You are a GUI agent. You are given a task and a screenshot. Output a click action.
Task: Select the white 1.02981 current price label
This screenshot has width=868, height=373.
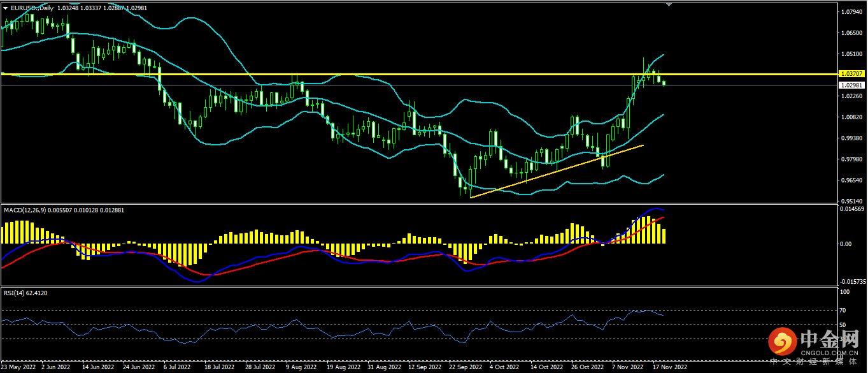coord(851,85)
